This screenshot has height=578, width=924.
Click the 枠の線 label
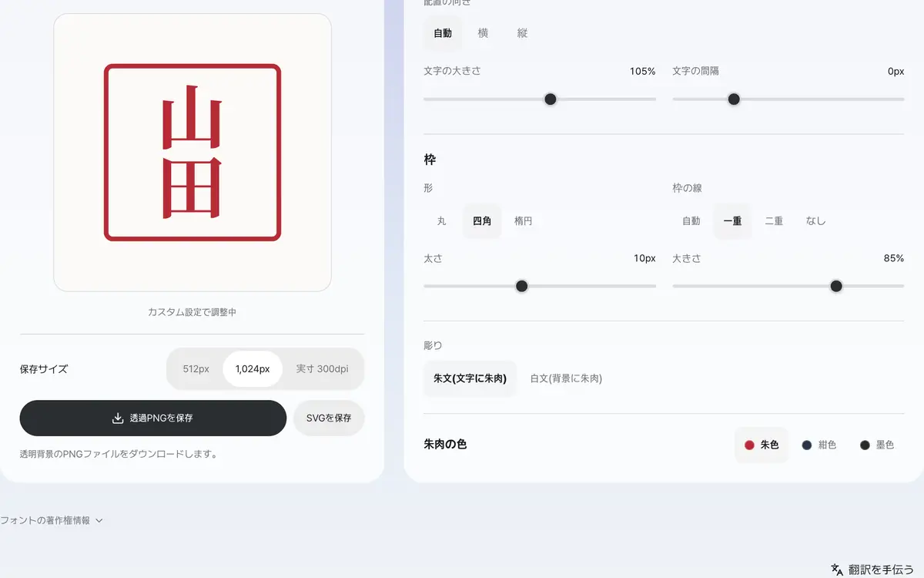pyautogui.click(x=687, y=188)
